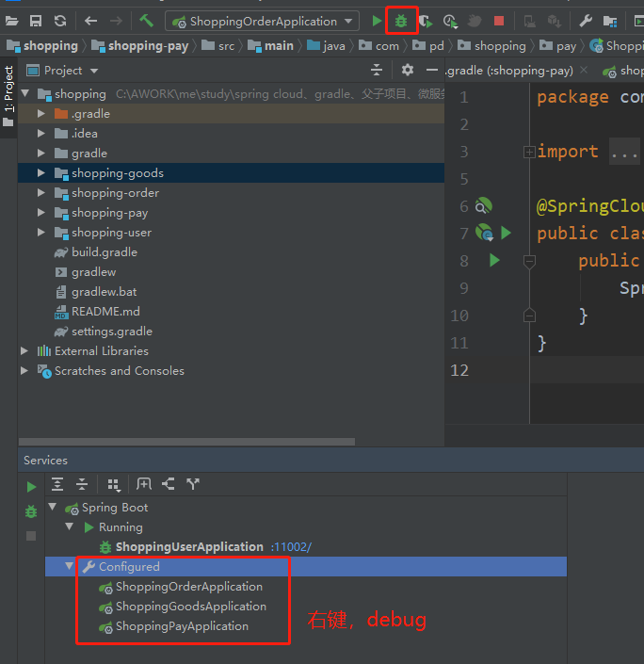Open the :11002/ port link
This screenshot has height=664, width=644.
[x=291, y=546]
